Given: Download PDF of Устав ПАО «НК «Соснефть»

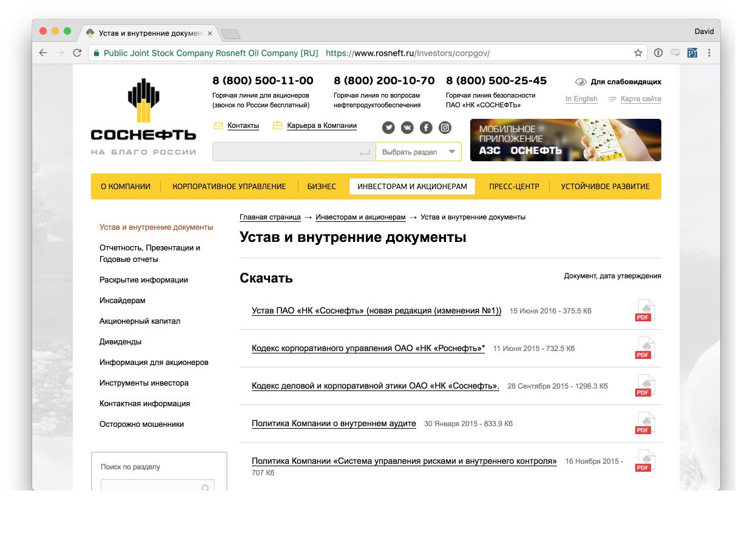Looking at the screenshot, I should tap(645, 310).
